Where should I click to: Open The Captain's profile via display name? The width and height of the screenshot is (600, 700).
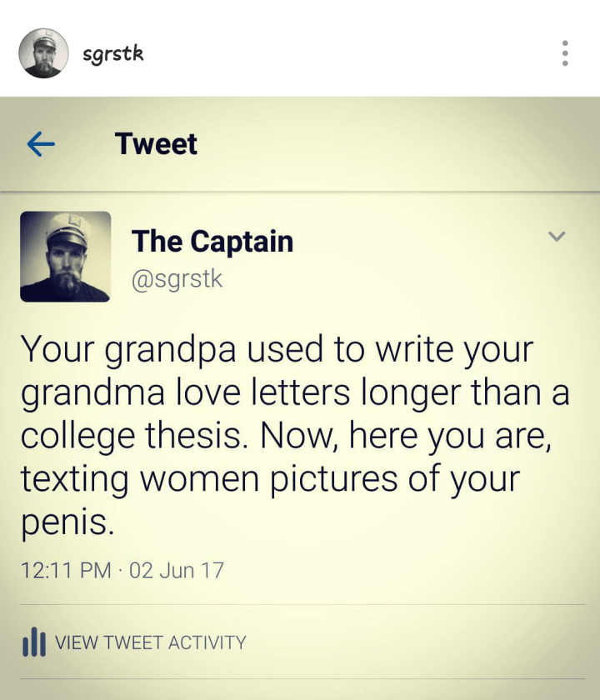click(212, 241)
